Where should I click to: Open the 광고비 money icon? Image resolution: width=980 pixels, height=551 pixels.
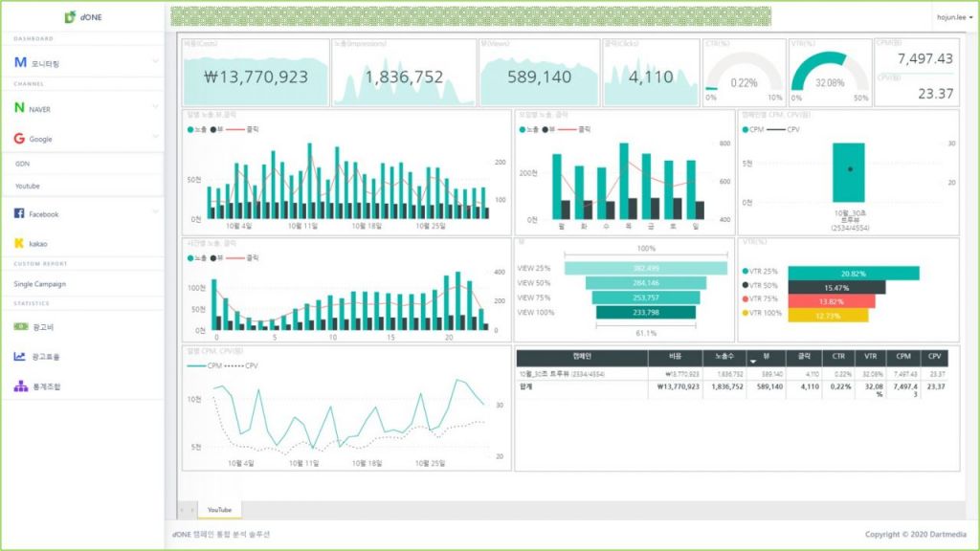click(x=20, y=326)
